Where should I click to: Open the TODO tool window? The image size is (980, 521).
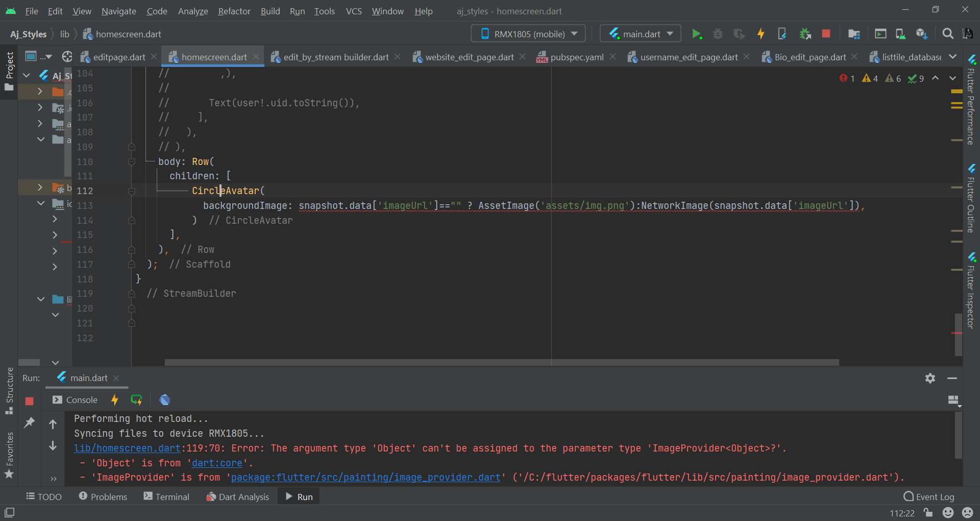coord(44,496)
